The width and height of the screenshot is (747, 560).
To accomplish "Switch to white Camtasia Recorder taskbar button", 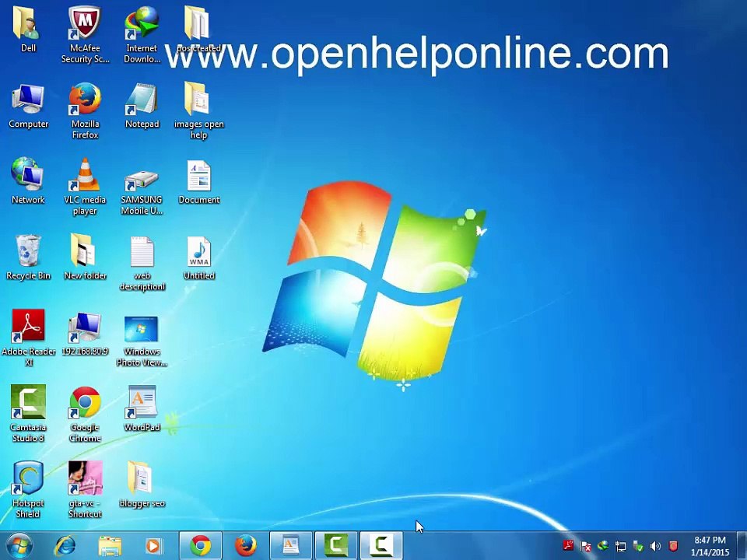I will [x=381, y=546].
